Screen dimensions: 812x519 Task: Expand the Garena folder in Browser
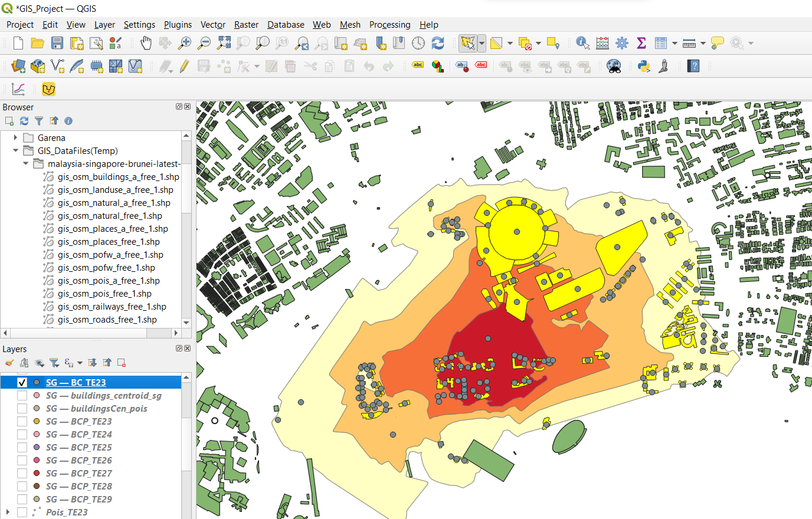tap(16, 138)
